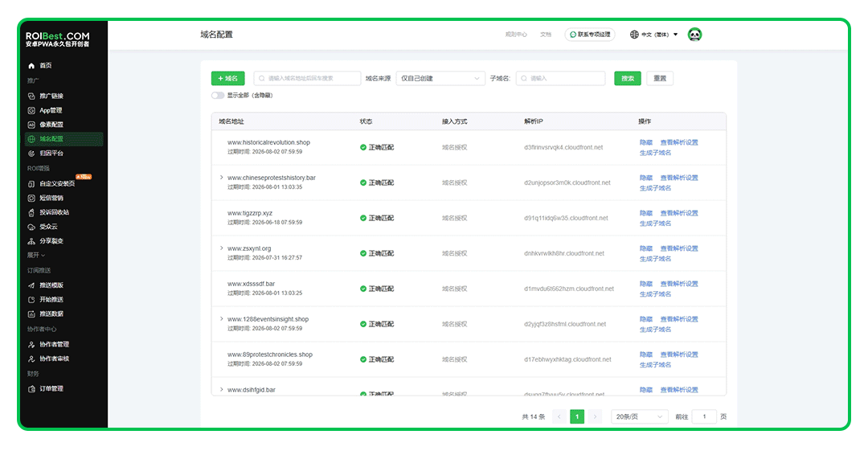Expand the www.1288eventsinsight.shop row
868x455 pixels.
222,319
